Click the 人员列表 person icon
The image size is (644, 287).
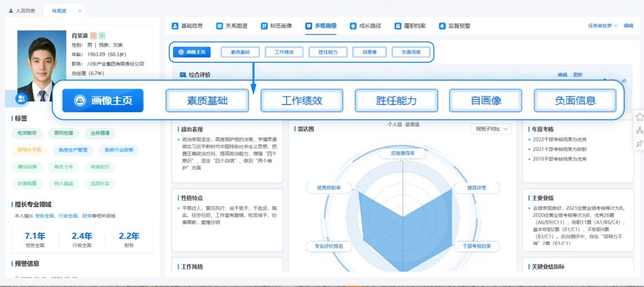pyautogui.click(x=11, y=10)
